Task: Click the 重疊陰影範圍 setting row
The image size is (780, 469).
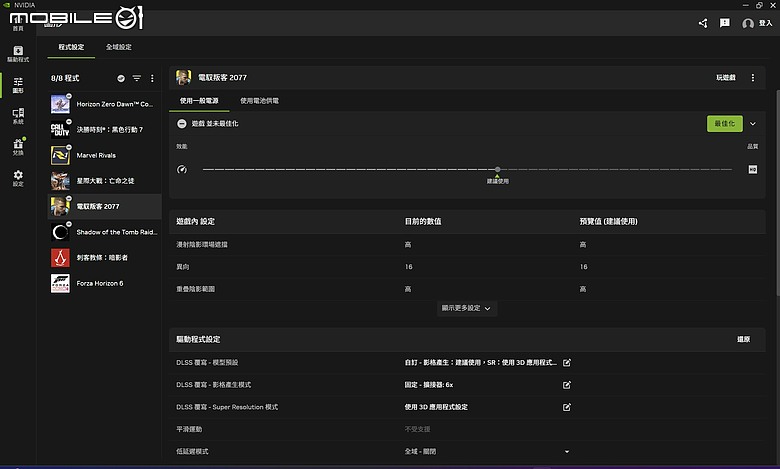Action: pos(467,289)
